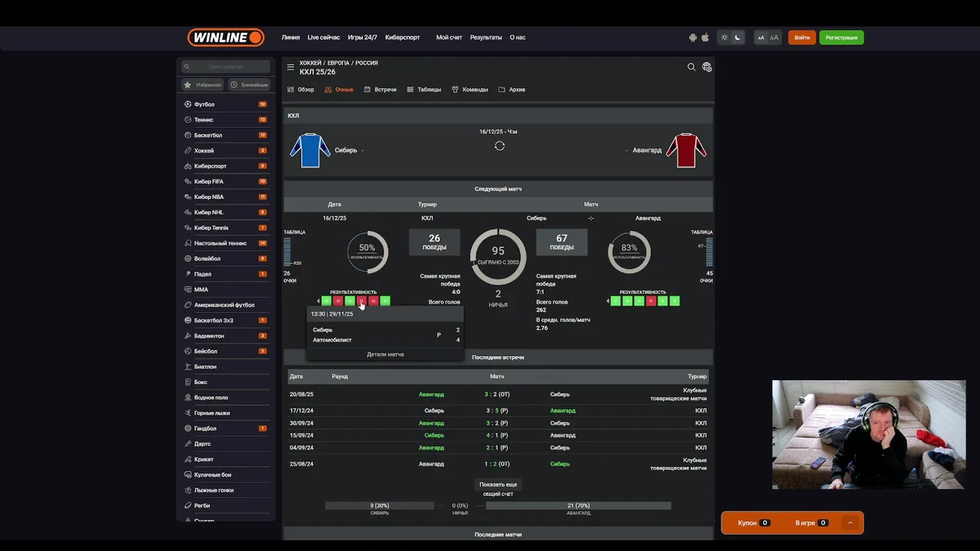Click the left arrow of Авангард form strip
This screenshot has height=551, width=980.
pos(608,301)
